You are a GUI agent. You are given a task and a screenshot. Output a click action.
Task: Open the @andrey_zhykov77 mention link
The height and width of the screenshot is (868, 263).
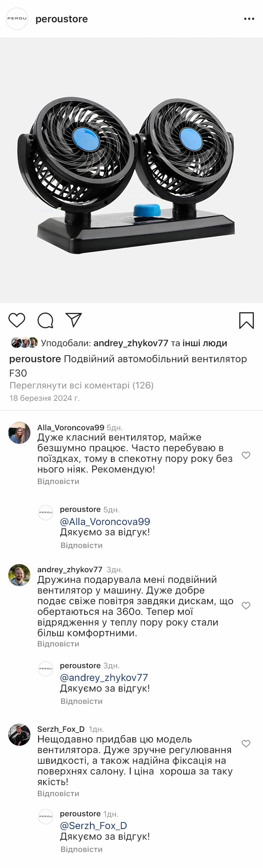104,678
